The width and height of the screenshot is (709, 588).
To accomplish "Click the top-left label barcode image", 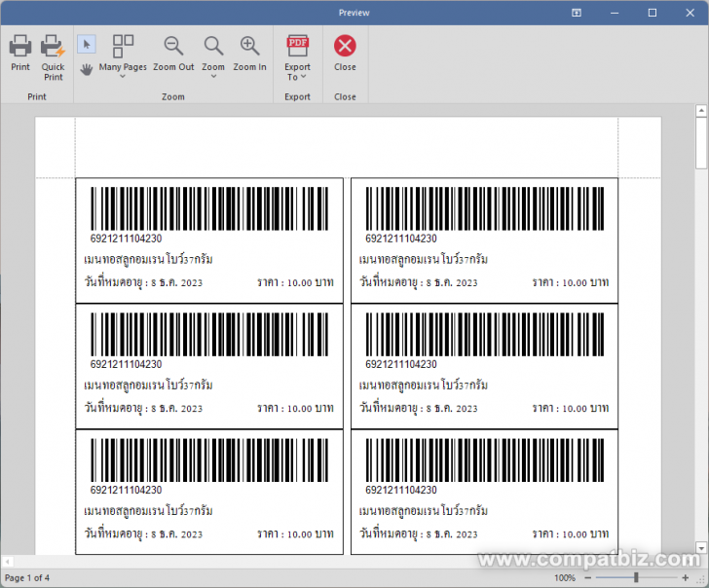I will pyautogui.click(x=209, y=208).
